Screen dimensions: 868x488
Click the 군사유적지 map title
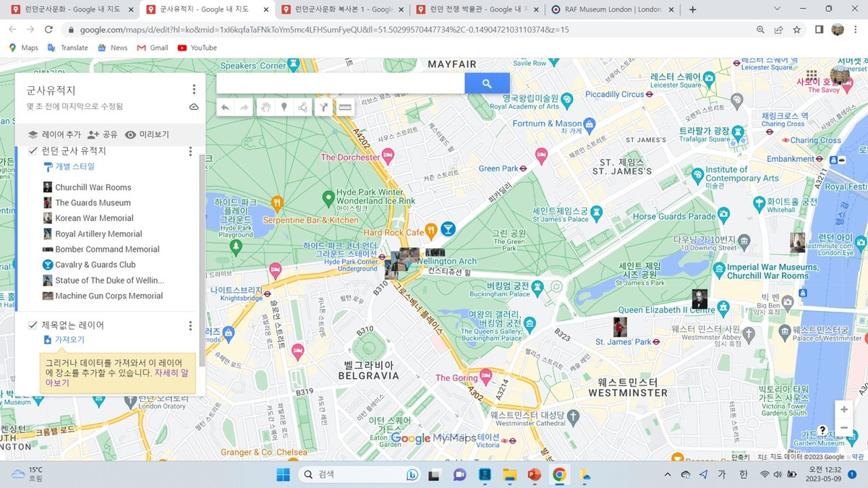tap(51, 90)
